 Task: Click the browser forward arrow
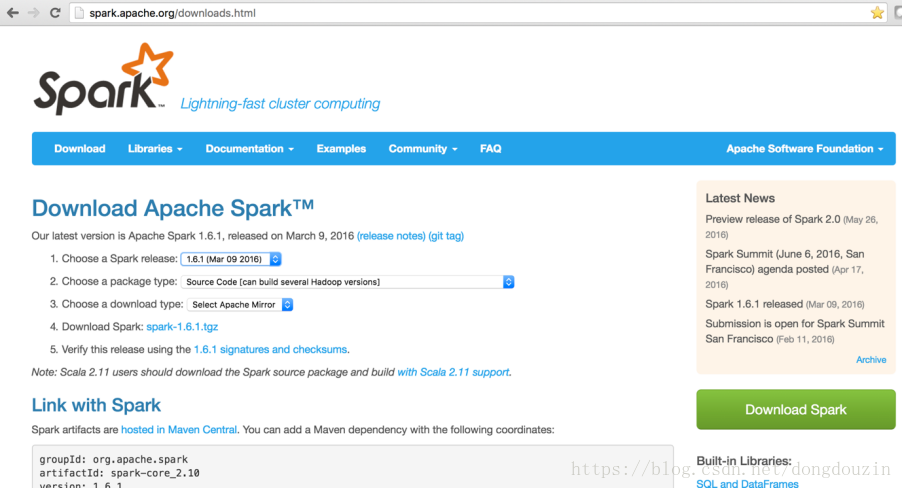(34, 13)
